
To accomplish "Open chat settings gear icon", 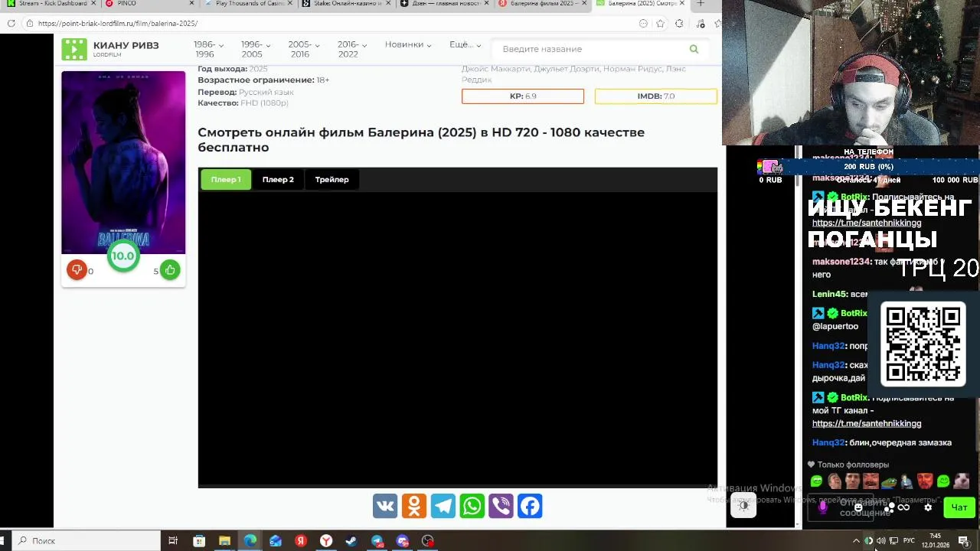I will 928,507.
